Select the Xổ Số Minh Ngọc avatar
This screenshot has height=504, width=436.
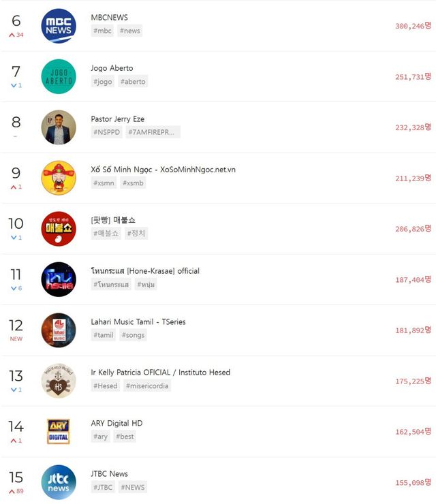click(59, 178)
